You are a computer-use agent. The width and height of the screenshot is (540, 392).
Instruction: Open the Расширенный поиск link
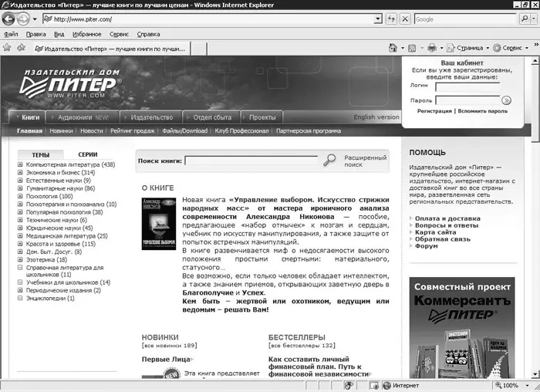[366, 161]
